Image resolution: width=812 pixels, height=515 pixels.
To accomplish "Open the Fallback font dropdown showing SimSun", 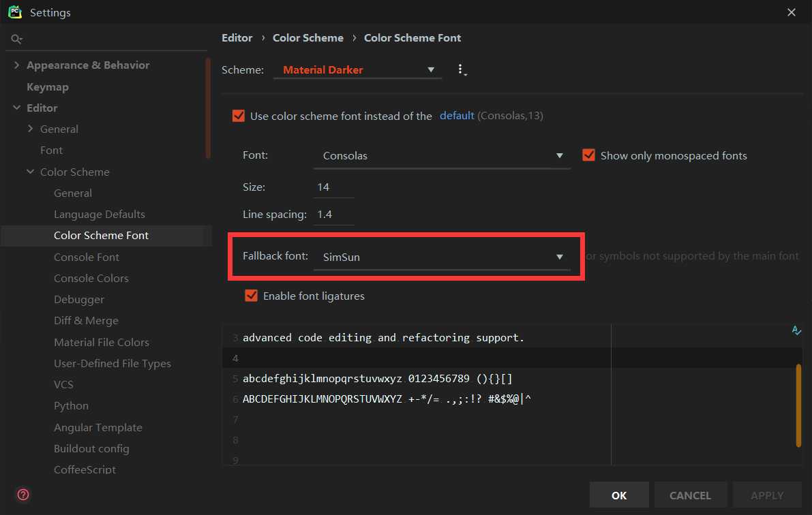I will (x=442, y=257).
